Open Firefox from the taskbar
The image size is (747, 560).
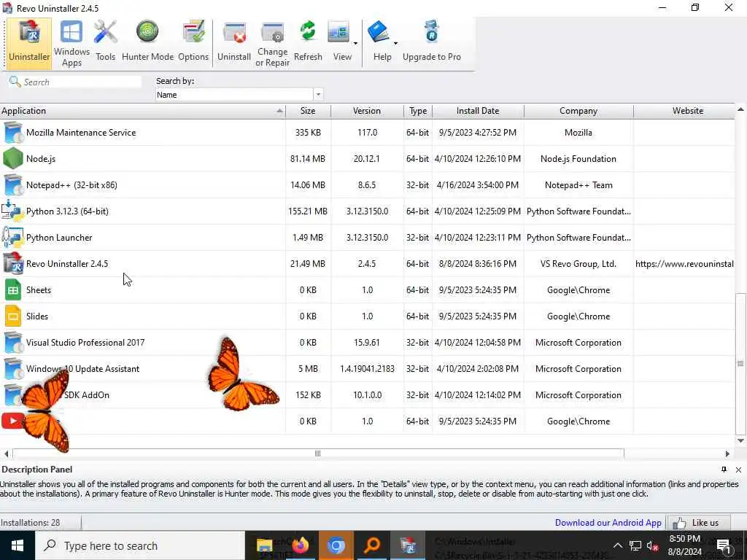click(x=300, y=545)
